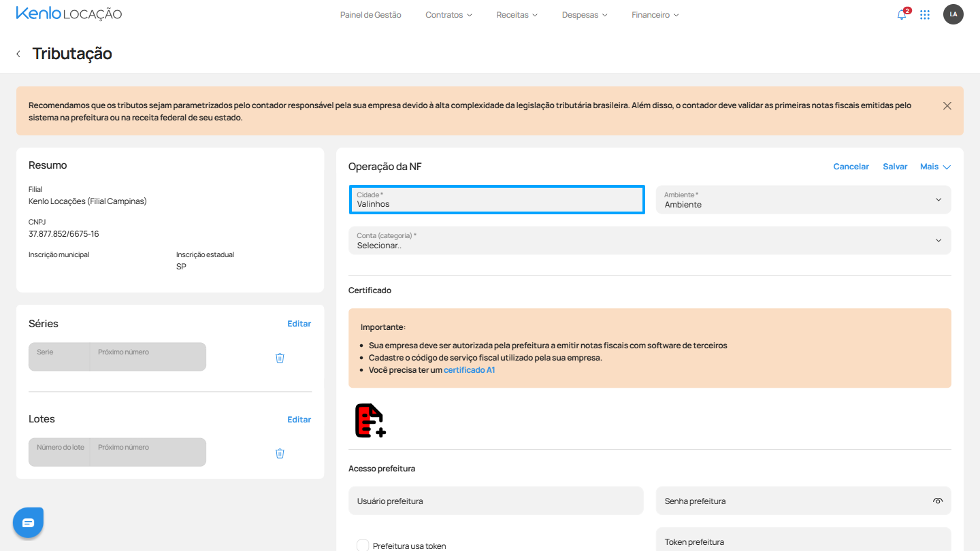Click the Usuário prefeitura field
The image size is (980, 551).
coord(495,501)
